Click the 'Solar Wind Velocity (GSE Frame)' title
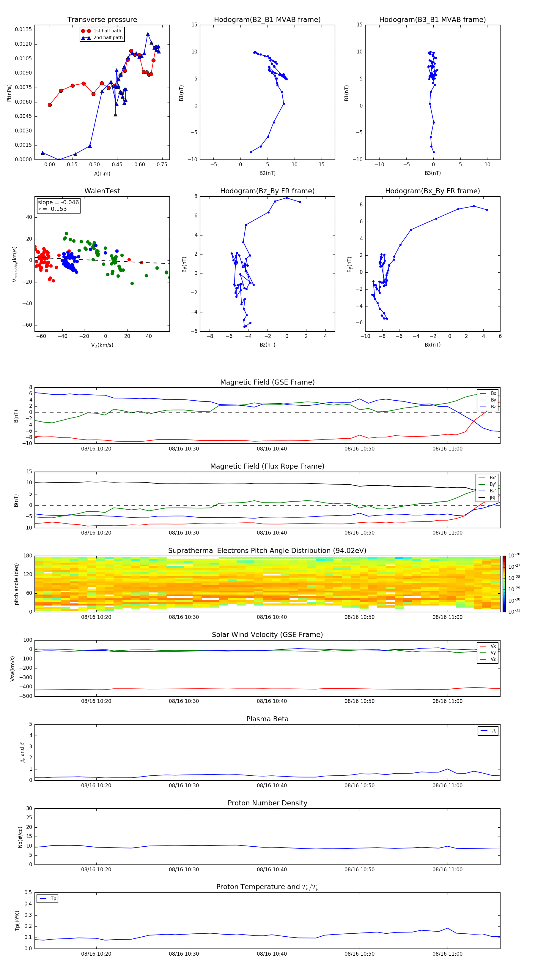Viewport: 535px width, 980px height. [x=267, y=635]
